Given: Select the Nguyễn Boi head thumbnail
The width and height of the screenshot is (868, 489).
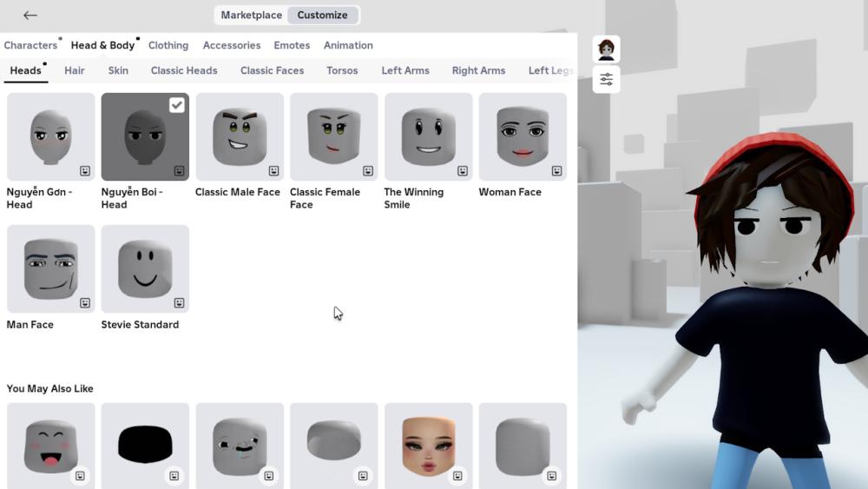Looking at the screenshot, I should click(x=145, y=136).
